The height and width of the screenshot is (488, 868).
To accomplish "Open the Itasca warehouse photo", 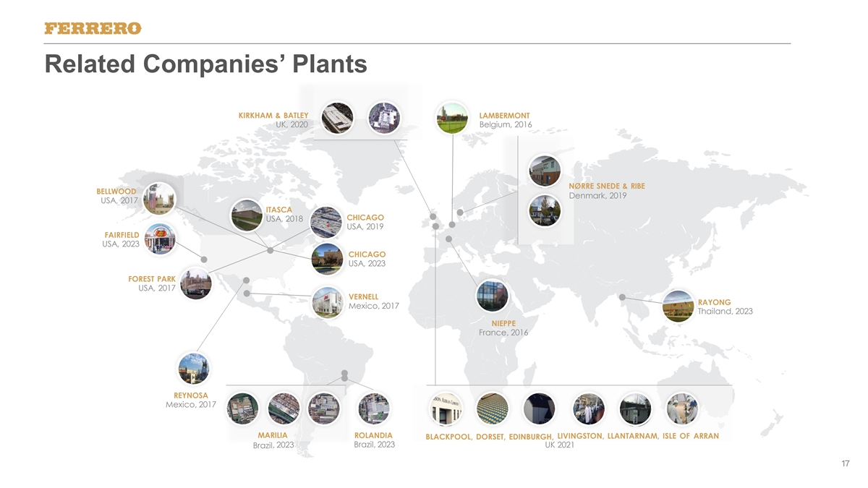I will tap(247, 215).
